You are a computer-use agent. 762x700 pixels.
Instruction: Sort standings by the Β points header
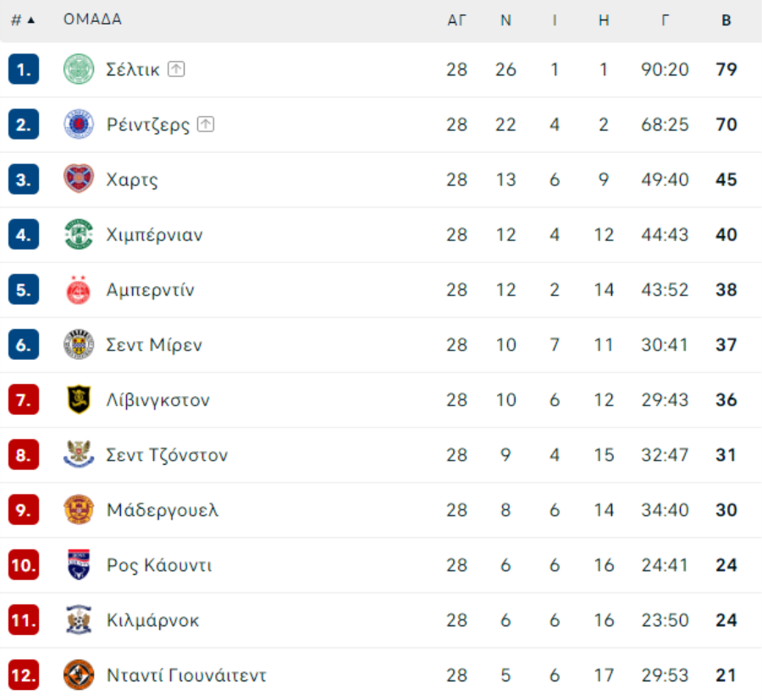[726, 20]
